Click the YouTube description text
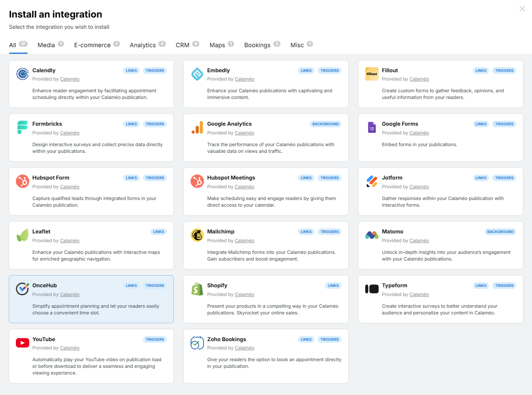The height and width of the screenshot is (395, 532). tap(97, 366)
